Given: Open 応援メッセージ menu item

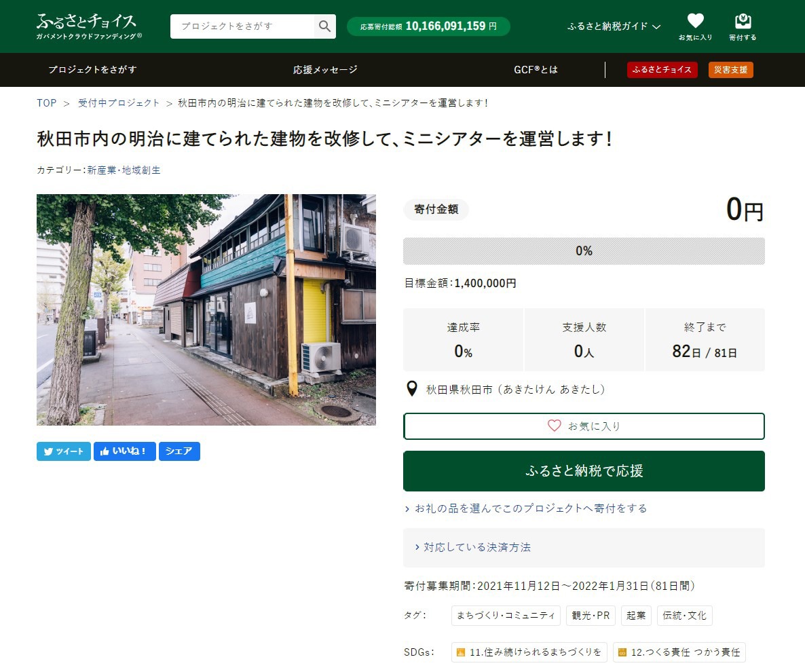Looking at the screenshot, I should [325, 70].
